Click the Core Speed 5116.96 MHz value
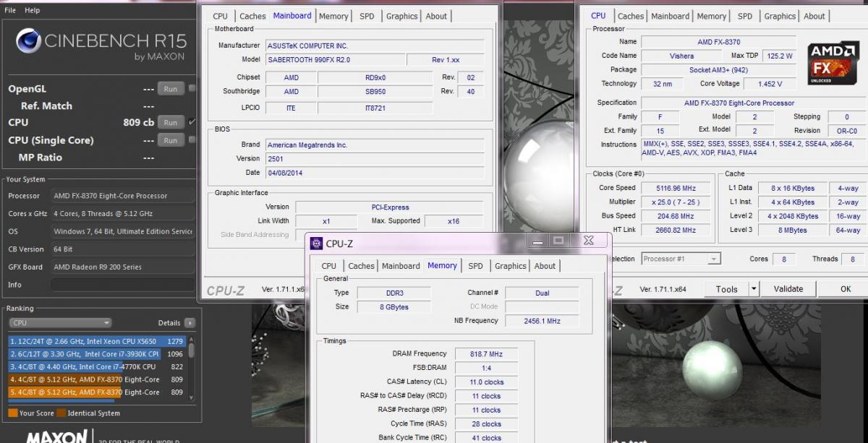This screenshot has height=443, width=868. (675, 189)
